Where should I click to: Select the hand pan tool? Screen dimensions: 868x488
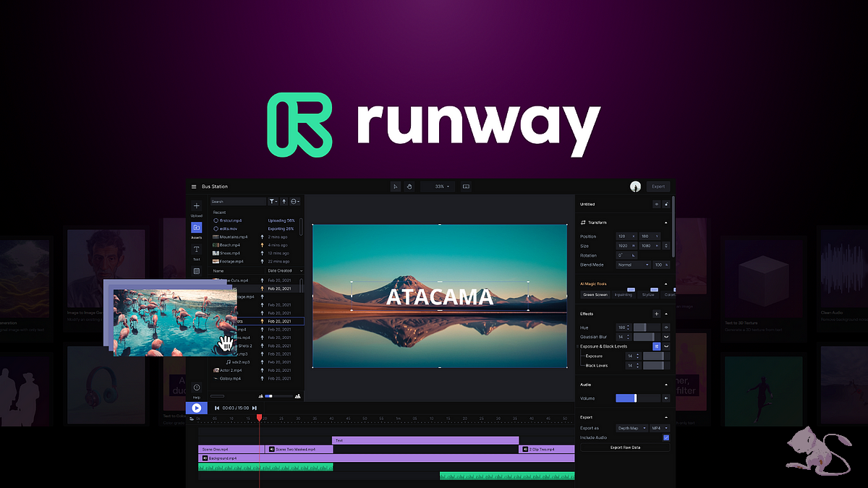tap(409, 187)
